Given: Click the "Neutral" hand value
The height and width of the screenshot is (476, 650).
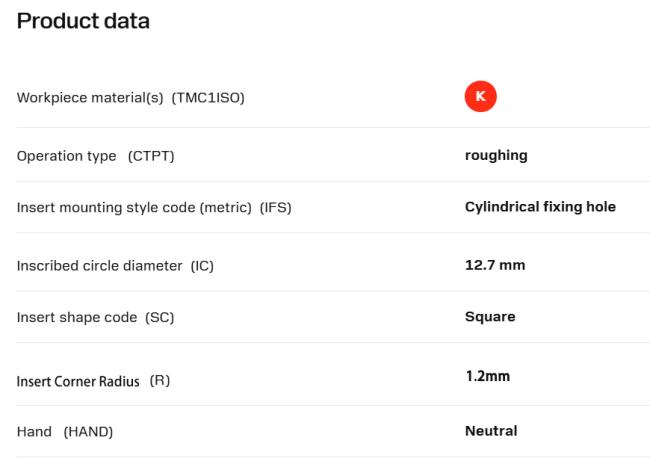Looking at the screenshot, I should pyautogui.click(x=491, y=431).
